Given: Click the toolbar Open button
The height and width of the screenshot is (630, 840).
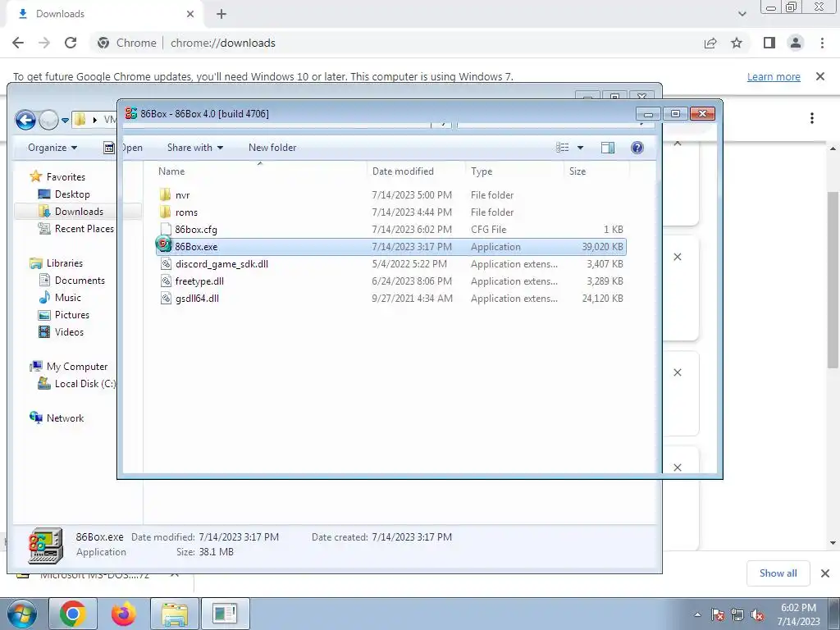Looking at the screenshot, I should 131,148.
